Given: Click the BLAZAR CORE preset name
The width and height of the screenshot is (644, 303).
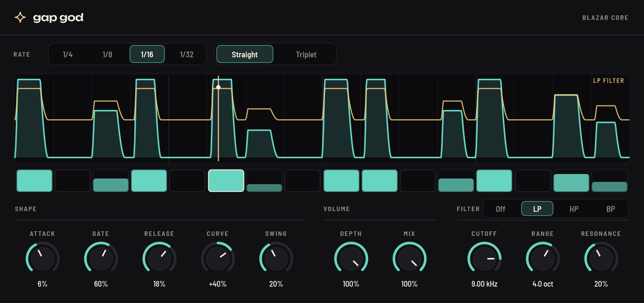Looking at the screenshot, I should (605, 18).
